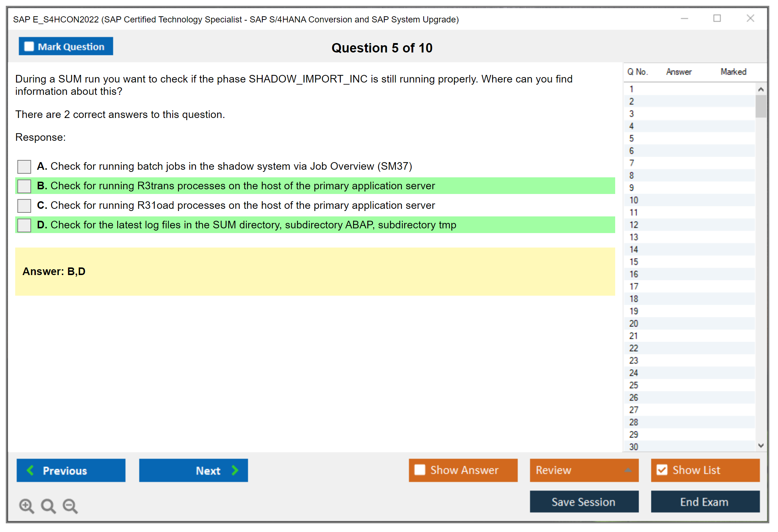Expand the Review dropdown menu
This screenshot has height=532, width=778.
click(628, 470)
